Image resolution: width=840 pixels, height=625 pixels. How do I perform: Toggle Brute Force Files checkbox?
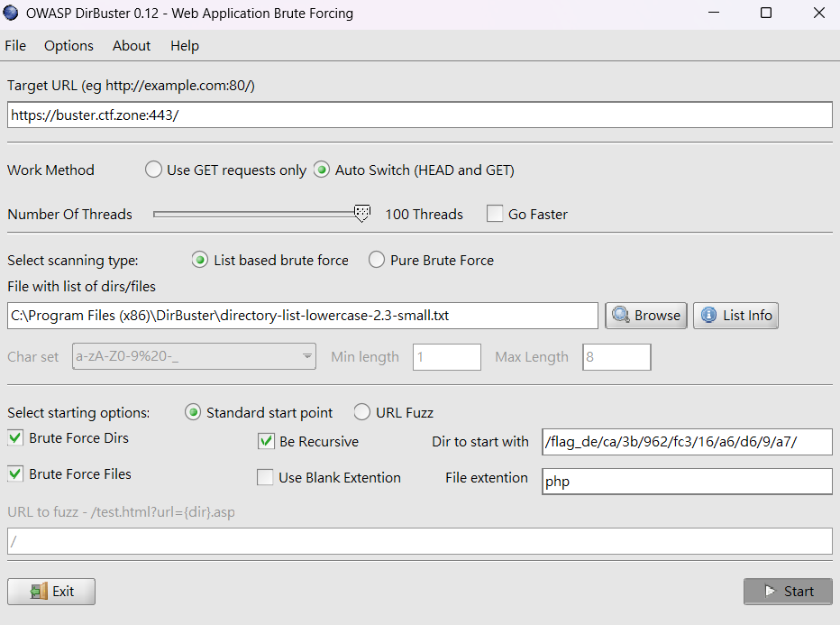15,473
